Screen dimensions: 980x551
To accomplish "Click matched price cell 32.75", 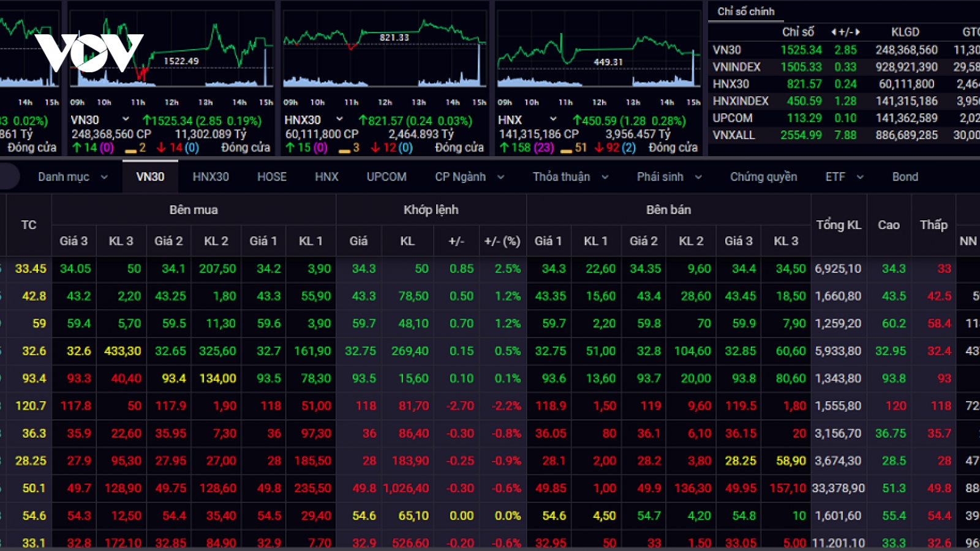I will (x=360, y=351).
